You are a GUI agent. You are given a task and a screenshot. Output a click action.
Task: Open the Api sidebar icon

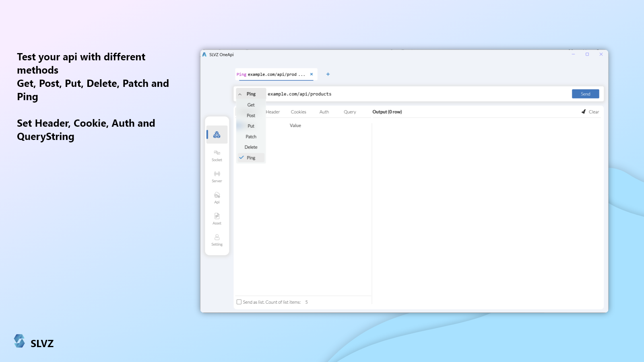[217, 197]
